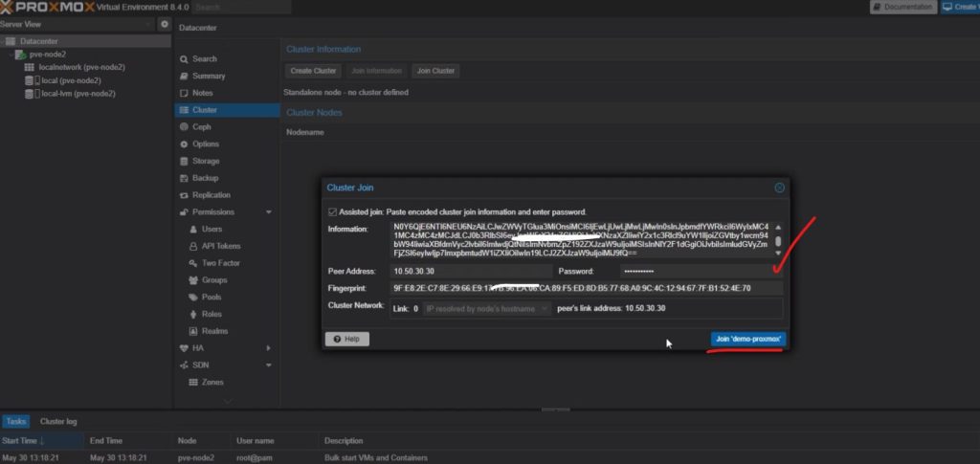Click Join 'demo-proxmox' button
The width and height of the screenshot is (980, 464).
748,339
